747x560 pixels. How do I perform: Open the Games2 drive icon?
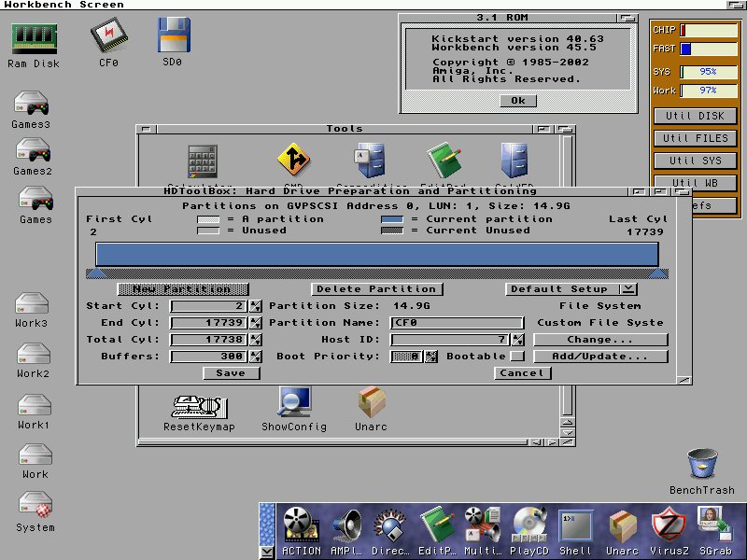(33, 150)
